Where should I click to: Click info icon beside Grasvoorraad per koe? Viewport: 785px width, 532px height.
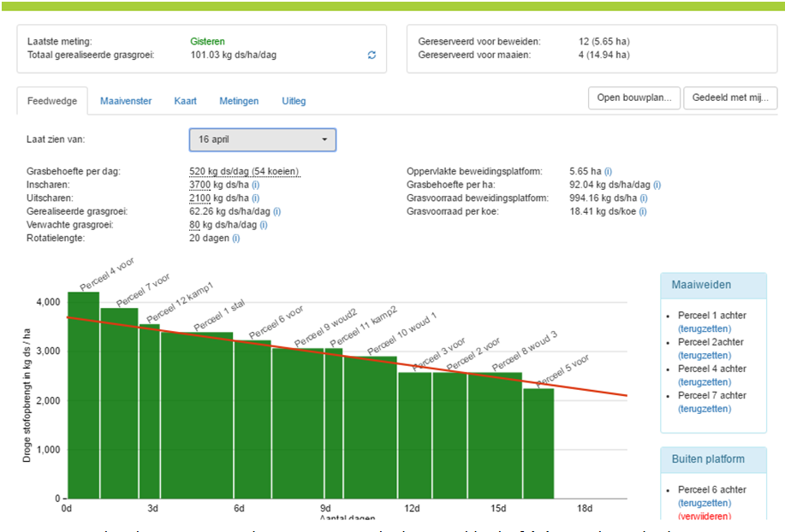coord(648,211)
